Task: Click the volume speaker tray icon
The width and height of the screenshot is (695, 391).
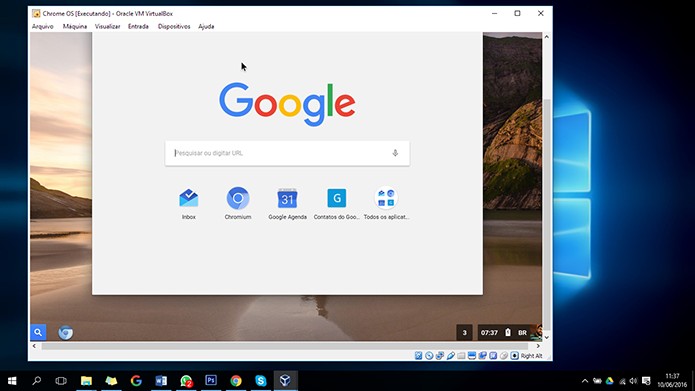Action: pyautogui.click(x=633, y=381)
